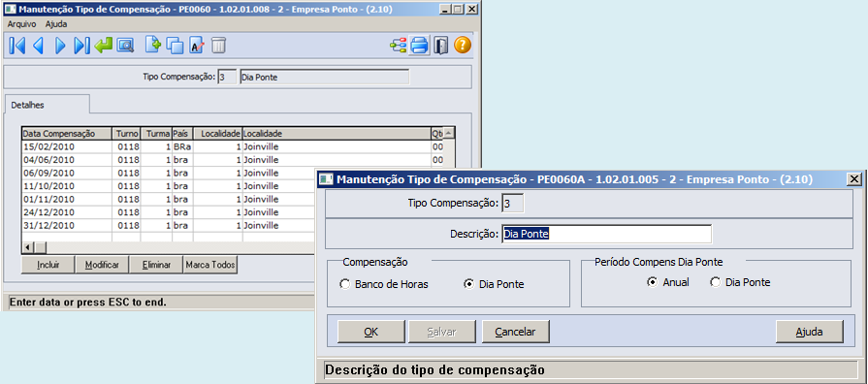Click the País column header
The height and width of the screenshot is (384, 868).
coord(182,134)
